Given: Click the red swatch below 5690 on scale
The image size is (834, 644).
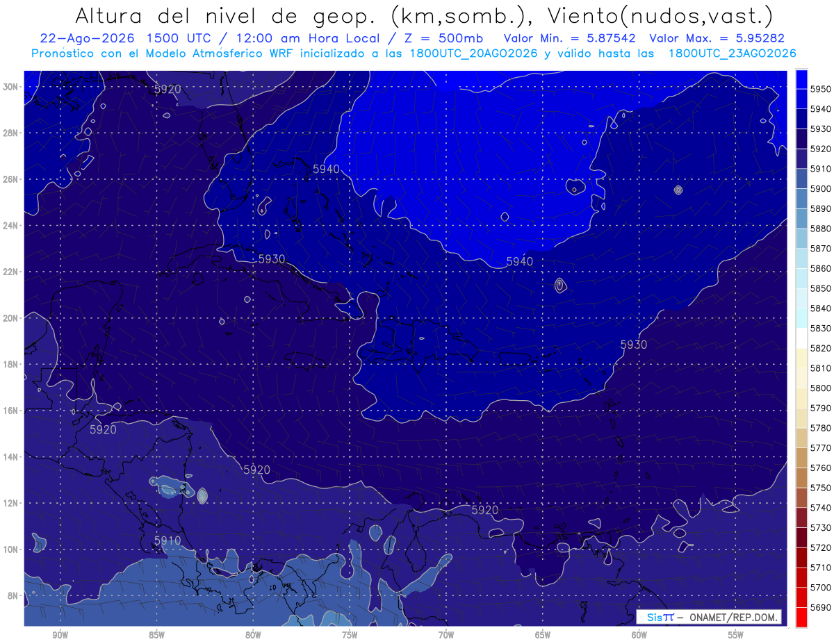Looking at the screenshot, I should [x=801, y=617].
